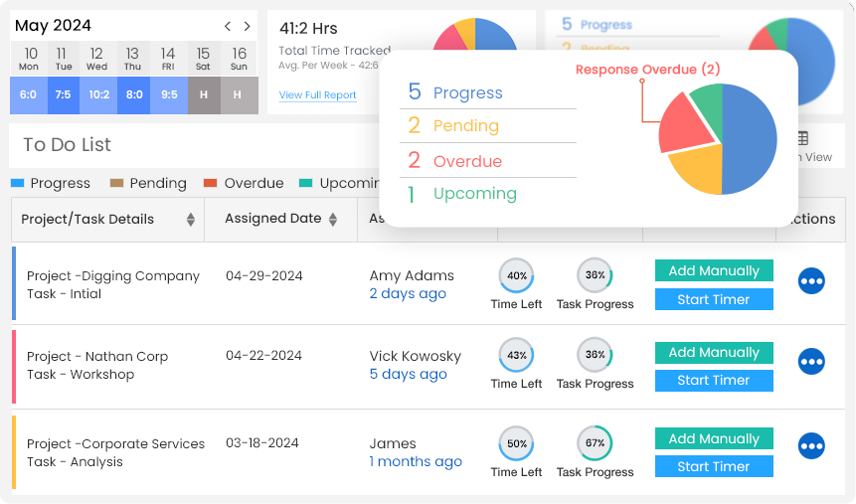
Task: Open actions menu for Digging Company task
Action: coord(811,282)
